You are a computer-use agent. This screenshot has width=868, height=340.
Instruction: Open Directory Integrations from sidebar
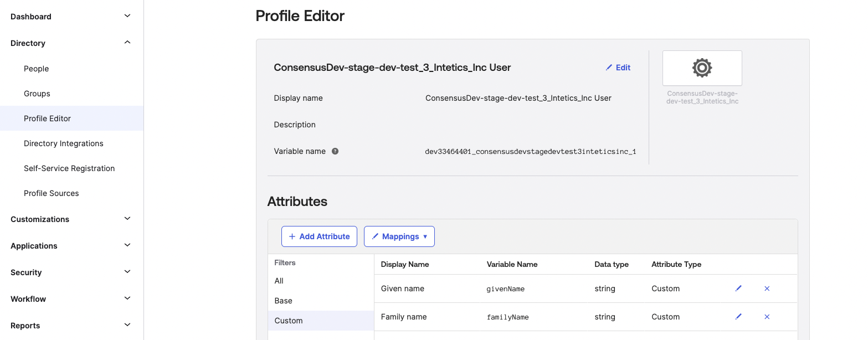[63, 143]
